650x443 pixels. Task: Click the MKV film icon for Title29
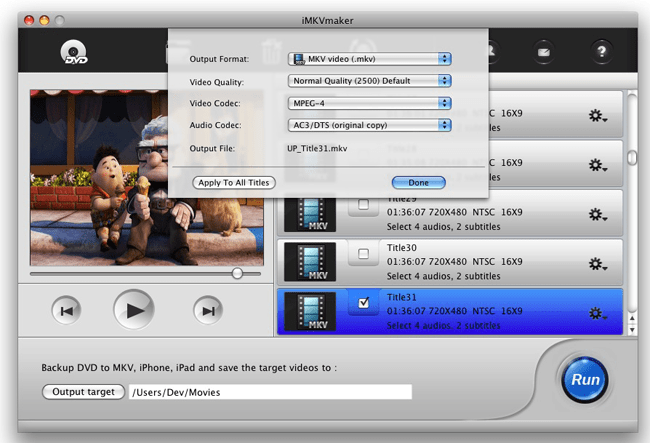click(x=310, y=215)
